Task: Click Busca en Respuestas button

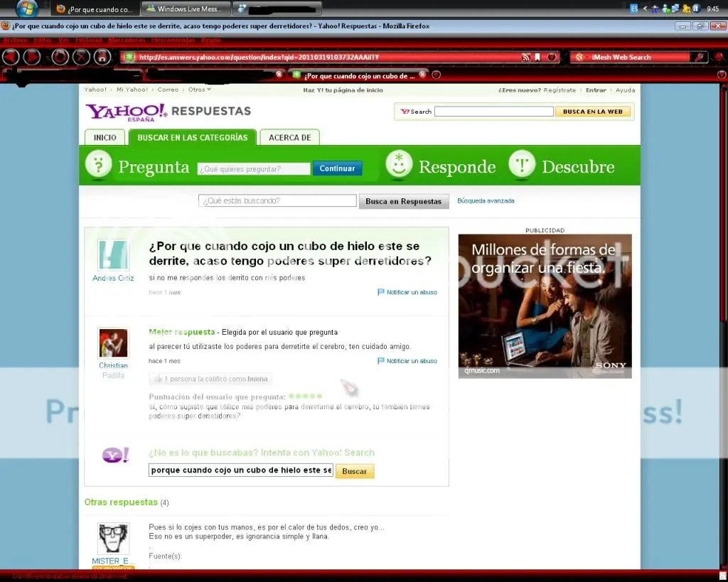Action: point(404,201)
